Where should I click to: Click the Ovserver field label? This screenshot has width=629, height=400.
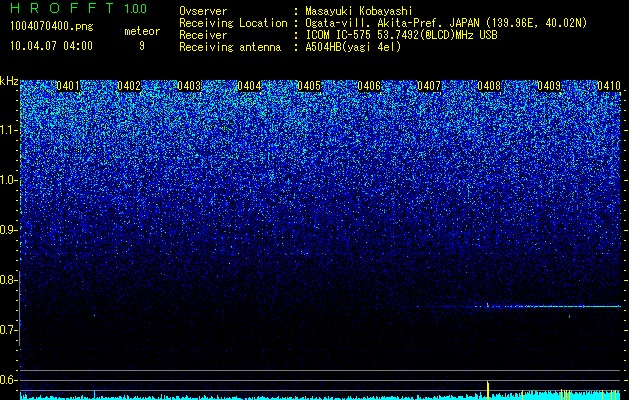[203, 11]
